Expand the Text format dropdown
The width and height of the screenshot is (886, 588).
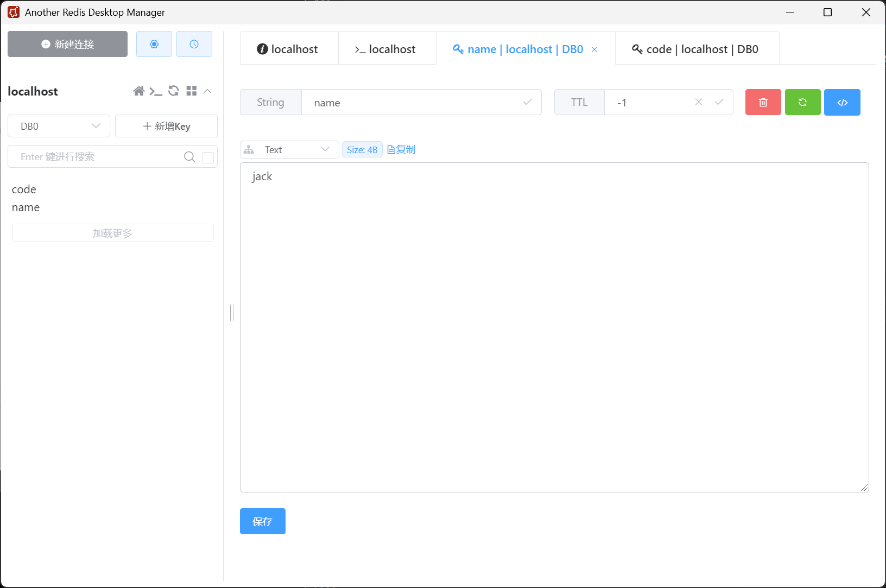pyautogui.click(x=289, y=149)
